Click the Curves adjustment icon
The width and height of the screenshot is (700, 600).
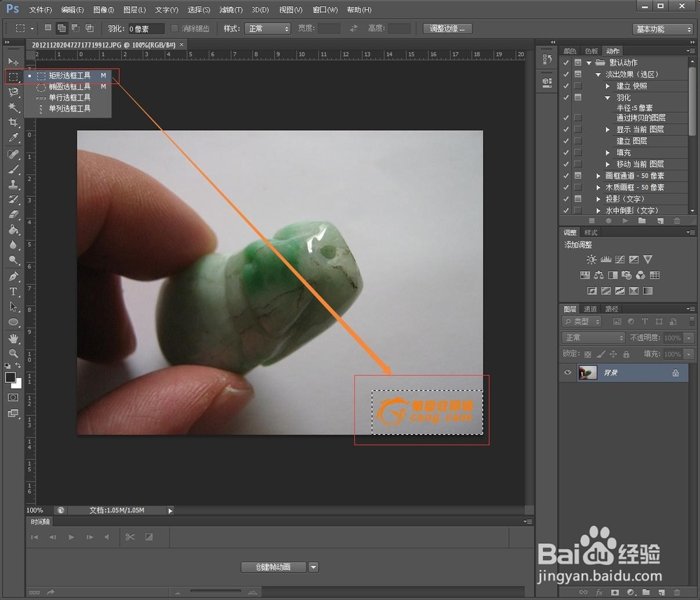click(x=619, y=259)
